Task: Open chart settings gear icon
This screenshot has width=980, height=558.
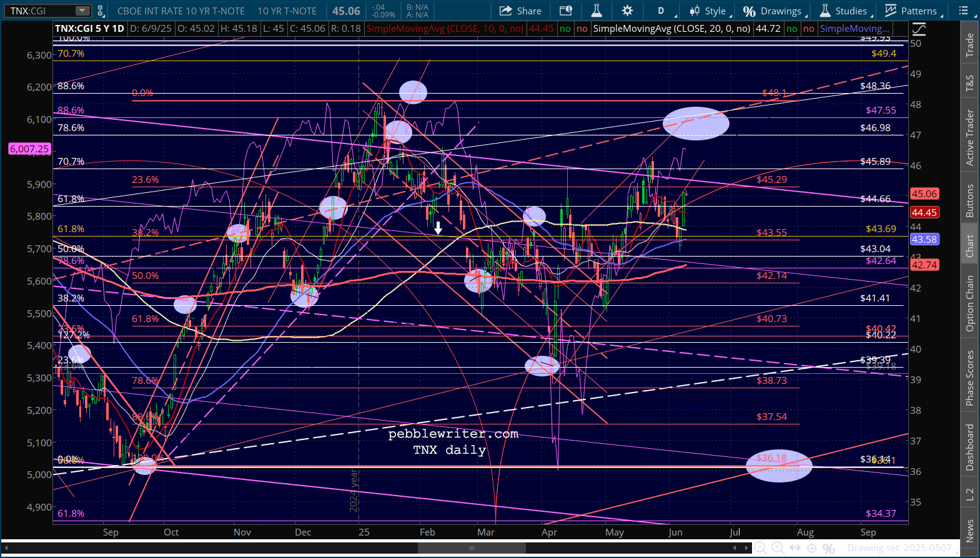Action: coord(627,11)
